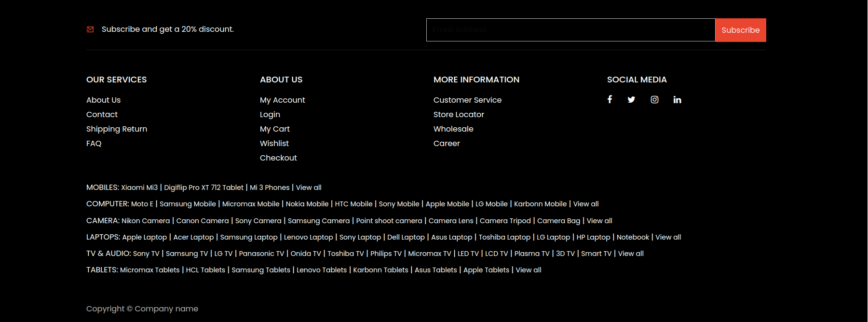Open My Account link
The width and height of the screenshot is (868, 322).
point(282,100)
